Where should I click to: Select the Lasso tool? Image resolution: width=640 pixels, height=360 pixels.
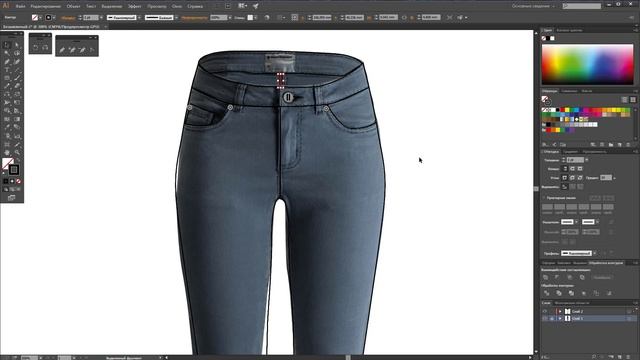pos(17,53)
